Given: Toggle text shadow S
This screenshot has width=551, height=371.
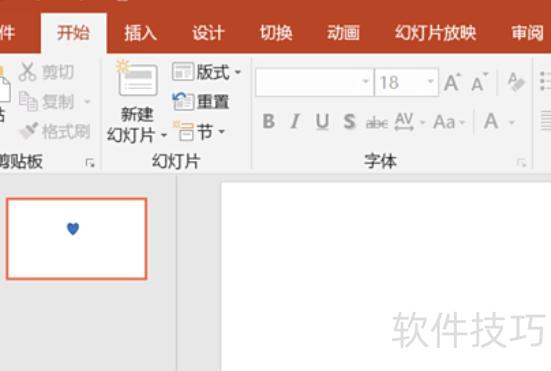Looking at the screenshot, I should click(x=349, y=122).
